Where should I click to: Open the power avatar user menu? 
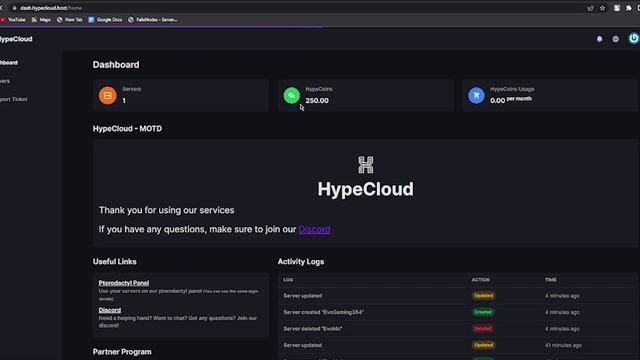(633, 38)
